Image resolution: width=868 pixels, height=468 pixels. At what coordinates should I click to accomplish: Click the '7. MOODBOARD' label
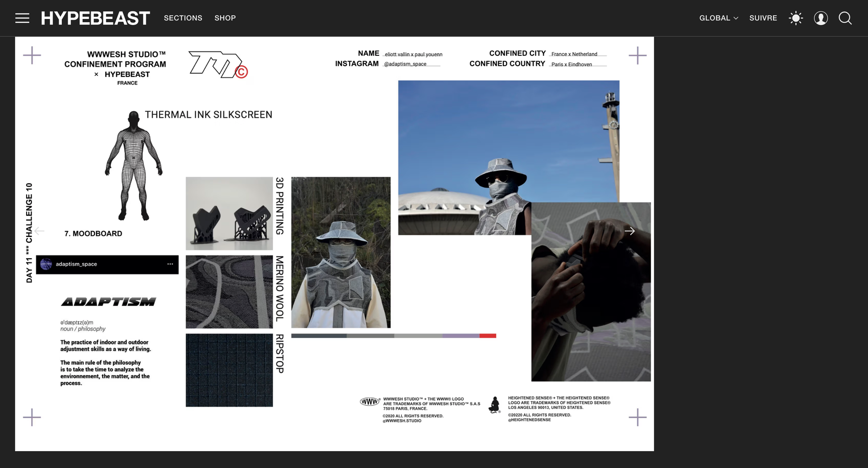pos(93,234)
